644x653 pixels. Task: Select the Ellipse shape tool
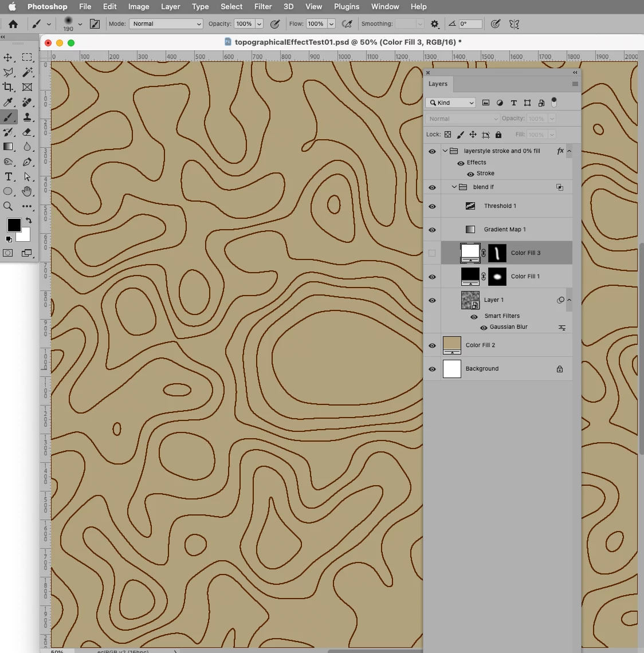coord(8,191)
